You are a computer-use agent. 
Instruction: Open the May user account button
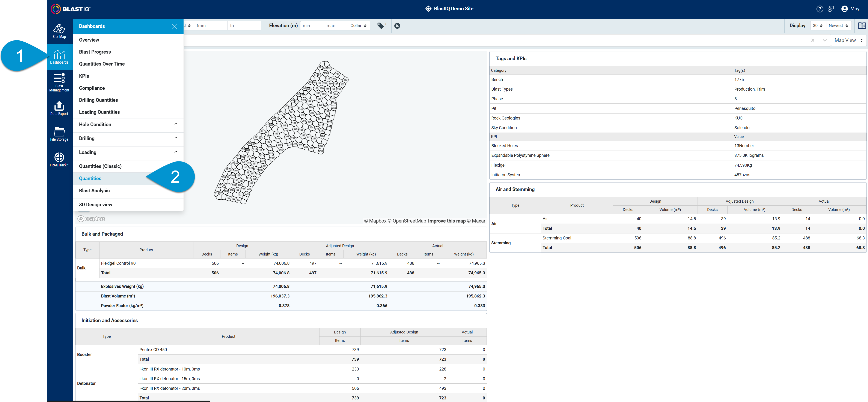pyautogui.click(x=850, y=9)
